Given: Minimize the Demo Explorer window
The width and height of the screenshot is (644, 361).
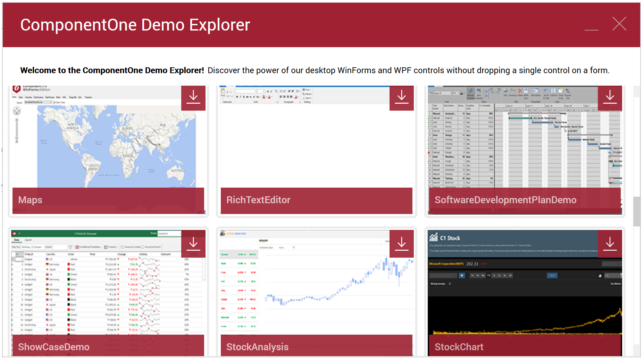Looking at the screenshot, I should (591, 25).
